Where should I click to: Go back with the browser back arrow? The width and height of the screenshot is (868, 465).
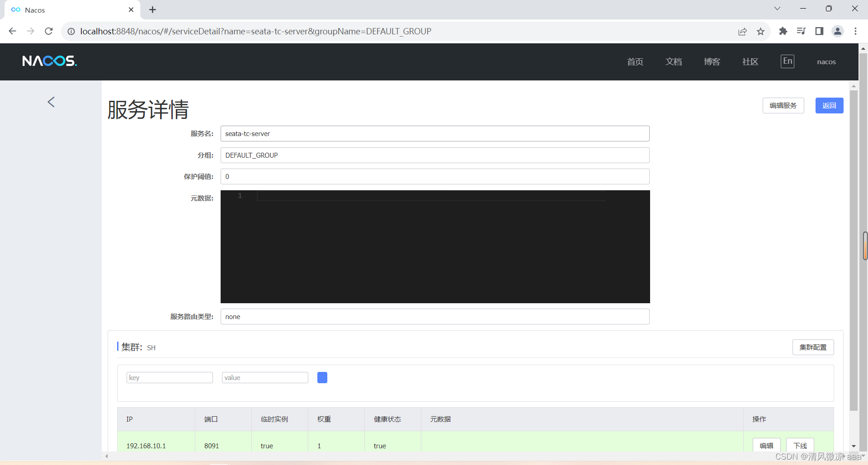tap(12, 31)
